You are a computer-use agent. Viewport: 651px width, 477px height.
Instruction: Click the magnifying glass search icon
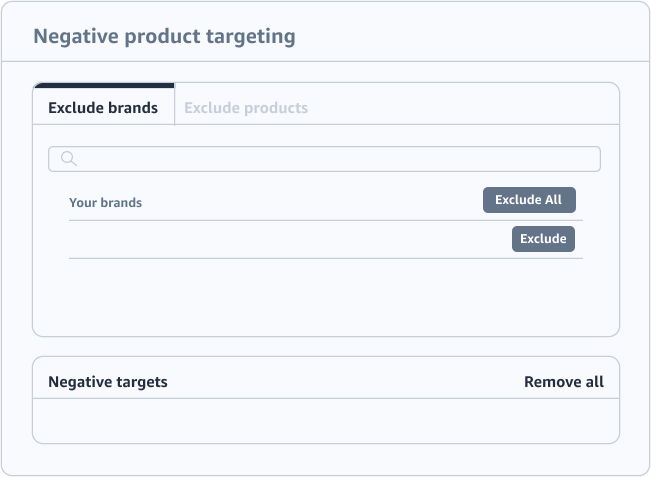click(69, 159)
